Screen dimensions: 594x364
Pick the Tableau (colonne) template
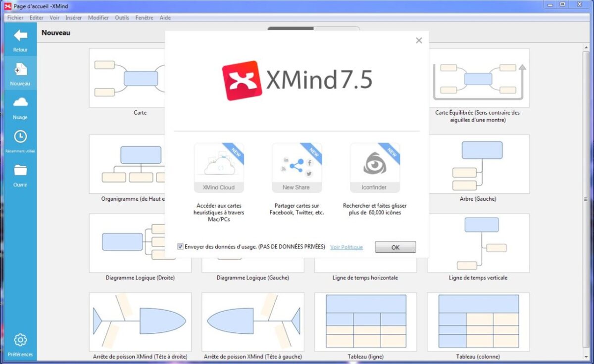(x=478, y=321)
